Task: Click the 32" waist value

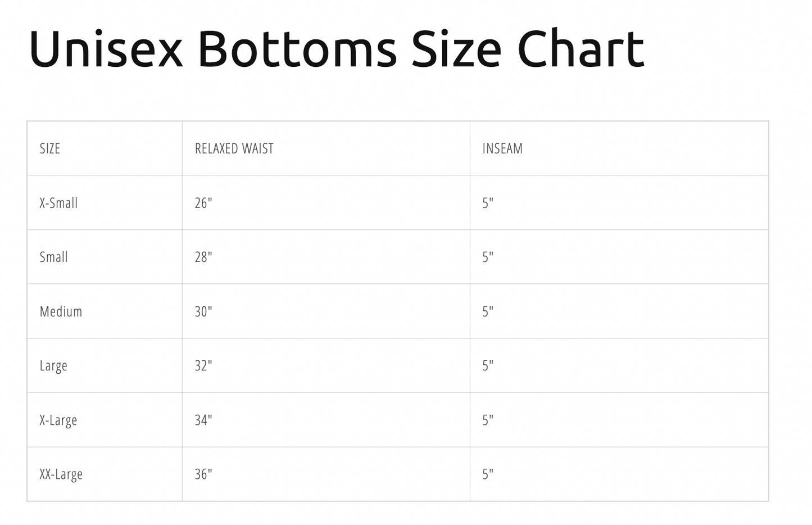Action: coord(203,366)
